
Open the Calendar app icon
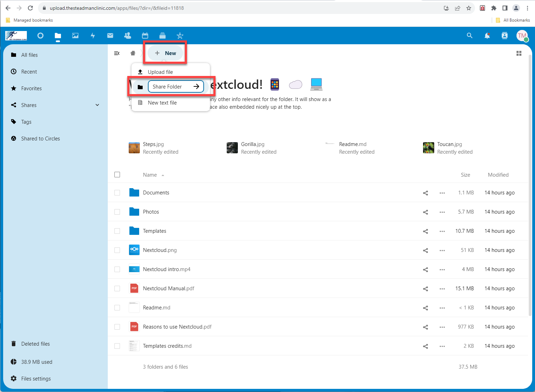pyautogui.click(x=145, y=36)
